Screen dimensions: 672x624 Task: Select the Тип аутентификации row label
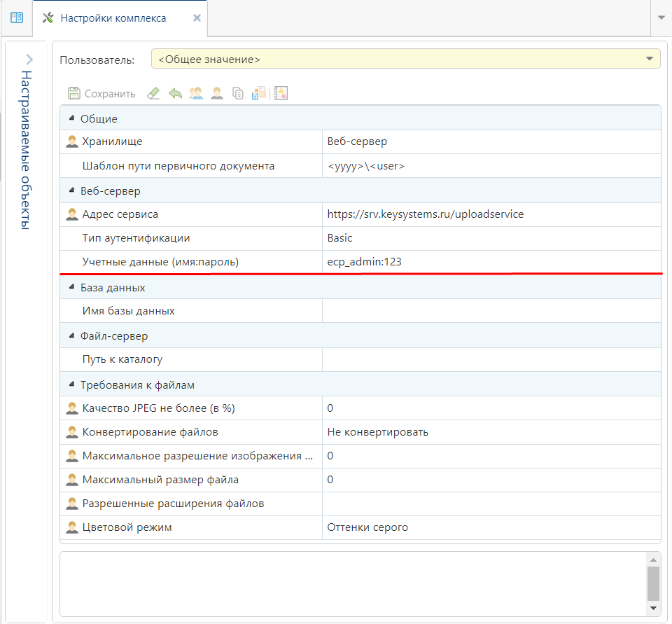tap(136, 238)
